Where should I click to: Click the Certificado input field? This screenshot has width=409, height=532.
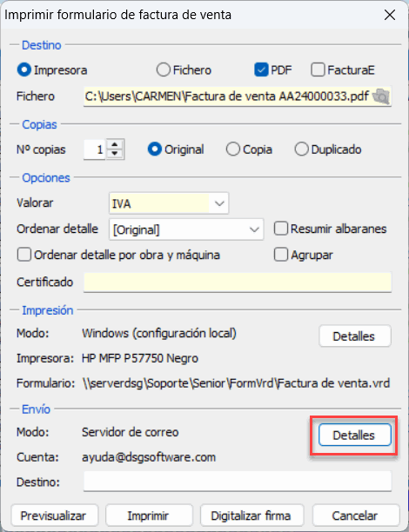[x=238, y=282]
